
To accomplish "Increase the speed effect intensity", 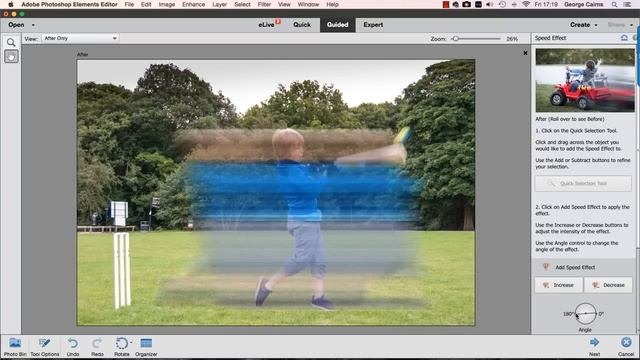I will [x=559, y=285].
